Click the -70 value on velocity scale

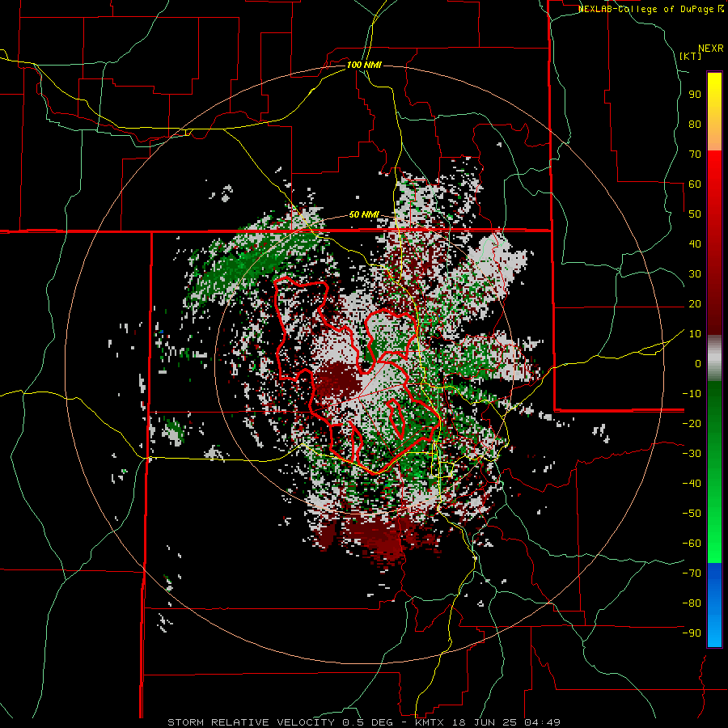(692, 574)
